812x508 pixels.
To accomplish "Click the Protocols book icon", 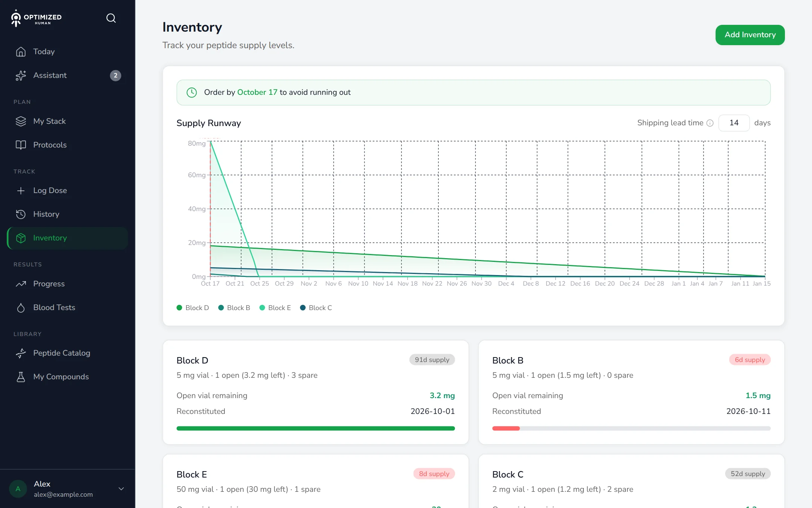I will (21, 145).
